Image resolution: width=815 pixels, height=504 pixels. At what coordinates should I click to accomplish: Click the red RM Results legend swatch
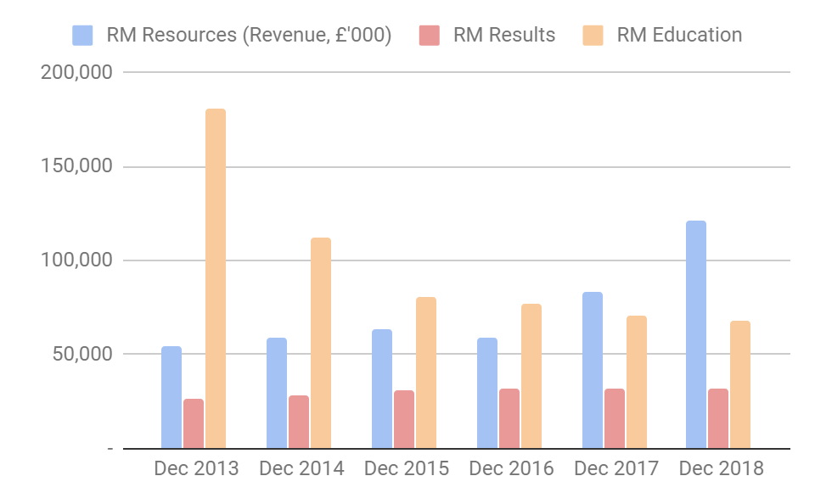click(430, 36)
